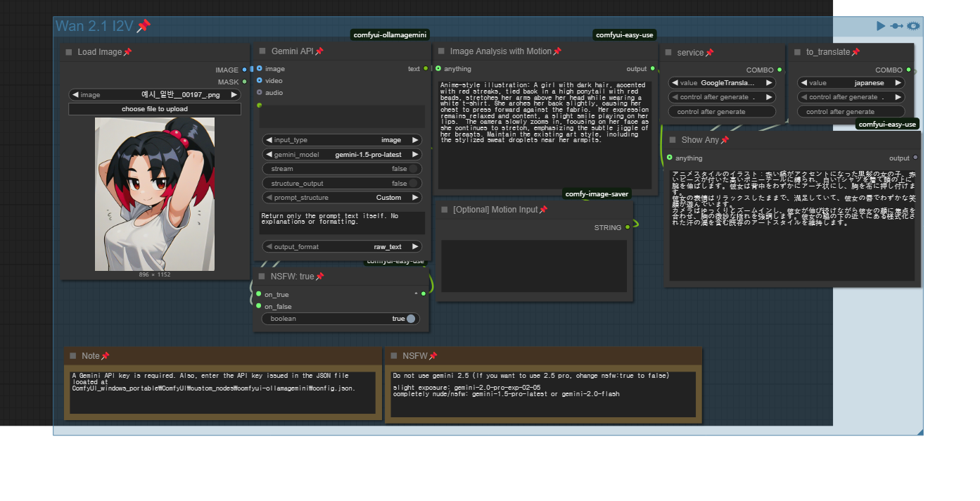Viewport: 980px width, 501px height.
Task: Toggle the stream switch in Gemini API
Action: [413, 169]
